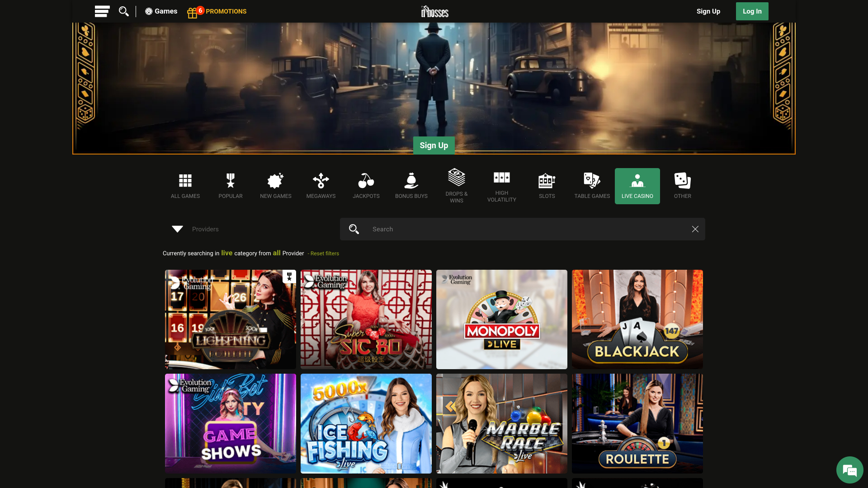This screenshot has height=488, width=868.
Task: Select the HIGH VOLATILITY category icon
Action: point(501,186)
